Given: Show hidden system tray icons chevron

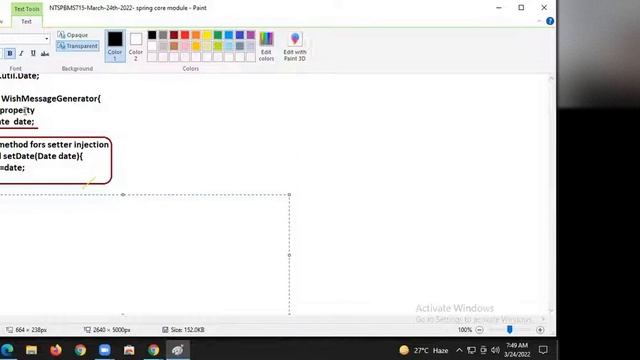Looking at the screenshot, I should pyautogui.click(x=459, y=350).
